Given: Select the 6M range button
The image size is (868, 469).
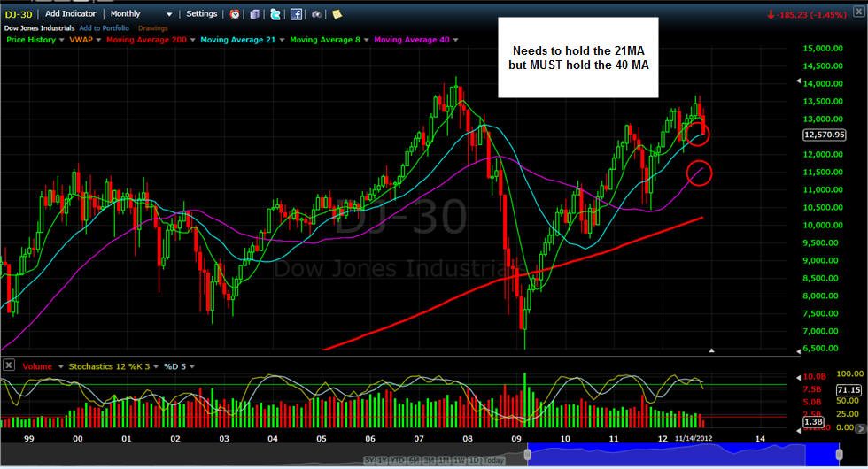Looking at the screenshot, I should click(414, 460).
